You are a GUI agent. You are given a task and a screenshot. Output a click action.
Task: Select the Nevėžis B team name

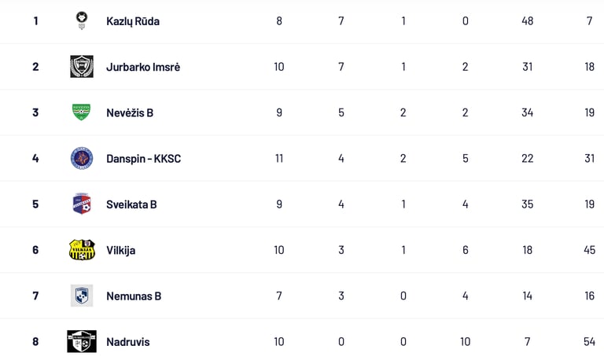point(130,112)
